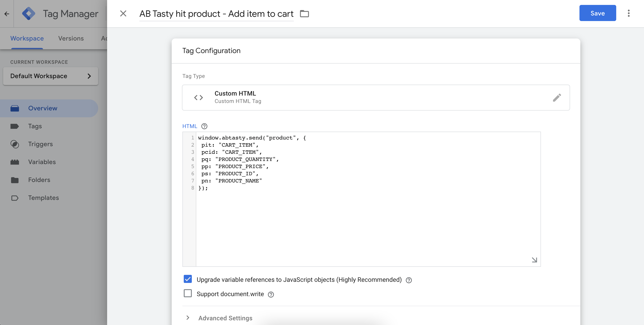Close the tag editor with the X icon
Screen dimensions: 644x325
(123, 13)
